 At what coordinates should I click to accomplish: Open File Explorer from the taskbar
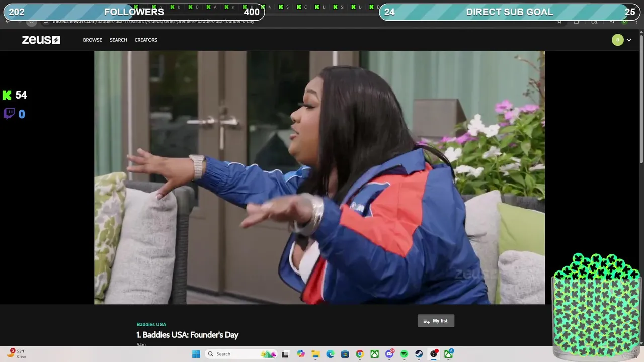pos(315,354)
